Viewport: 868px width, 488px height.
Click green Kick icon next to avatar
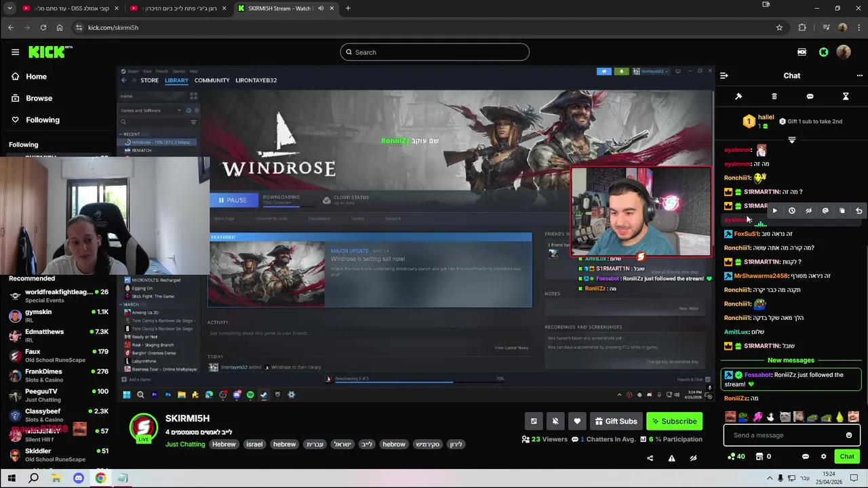[x=823, y=52]
